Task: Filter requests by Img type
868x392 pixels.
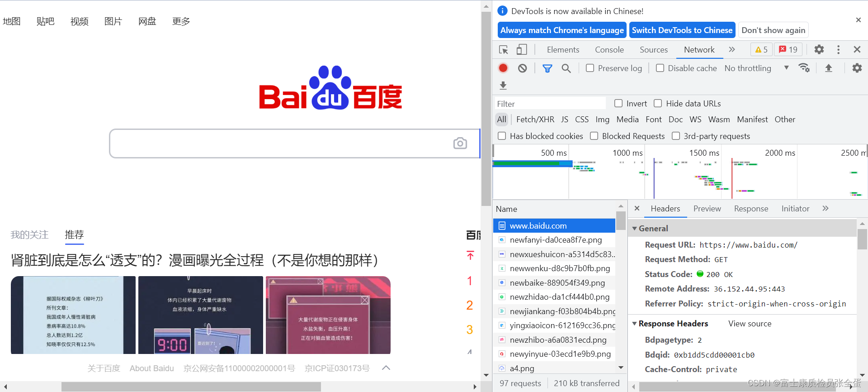Action: tap(602, 120)
